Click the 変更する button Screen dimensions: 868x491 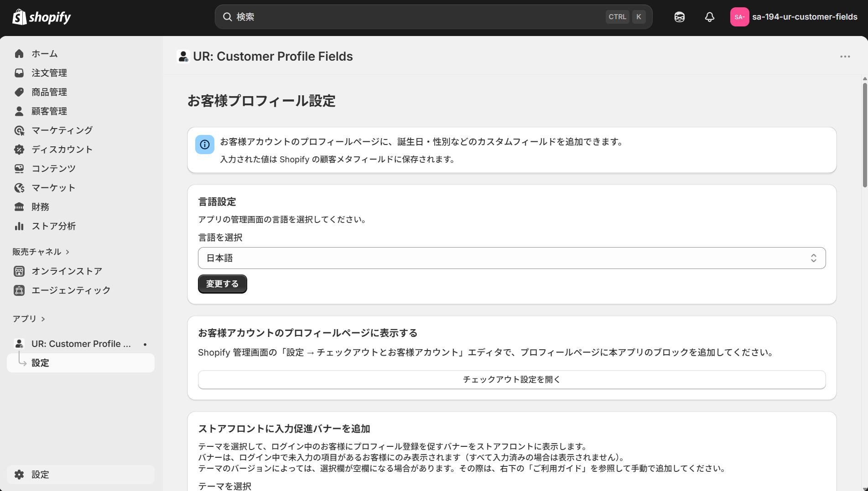tap(222, 284)
